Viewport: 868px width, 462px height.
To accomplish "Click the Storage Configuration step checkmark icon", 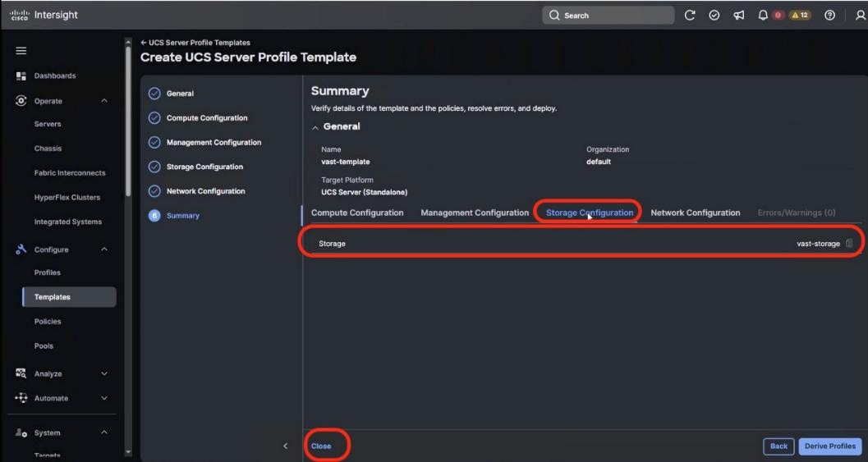I will 154,167.
